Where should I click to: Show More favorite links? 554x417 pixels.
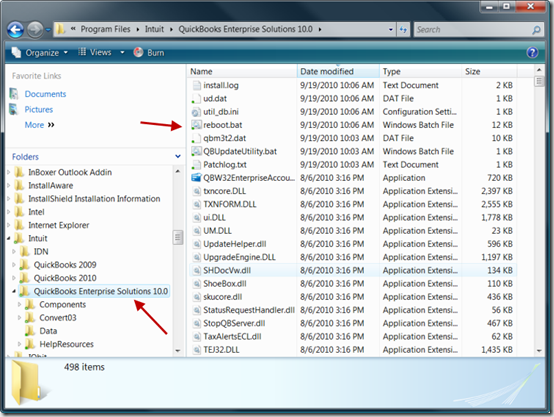[x=39, y=125]
